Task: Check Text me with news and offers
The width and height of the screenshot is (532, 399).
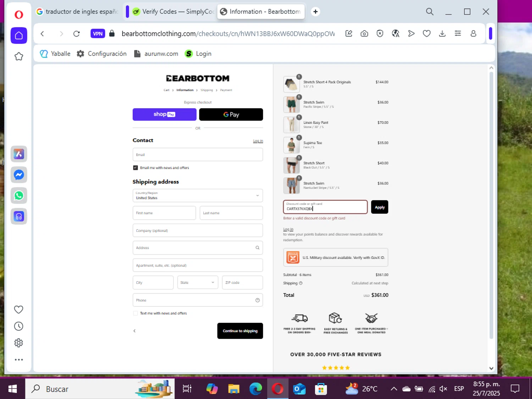Action: [135, 313]
